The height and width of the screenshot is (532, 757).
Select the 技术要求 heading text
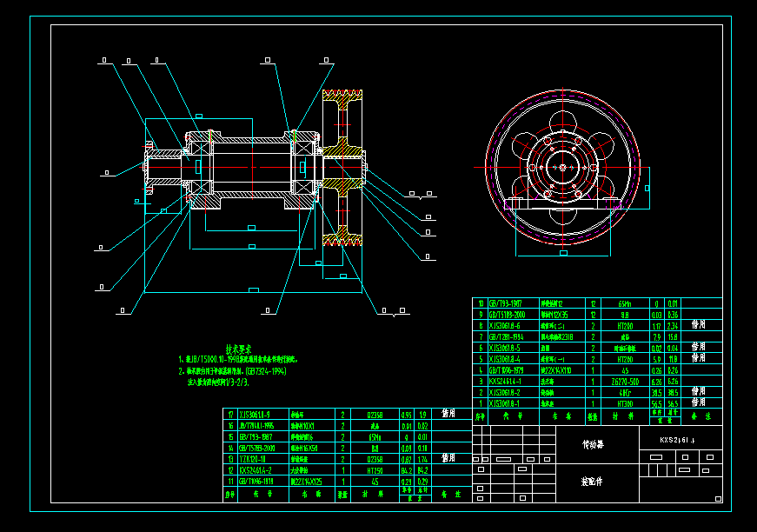pos(238,349)
